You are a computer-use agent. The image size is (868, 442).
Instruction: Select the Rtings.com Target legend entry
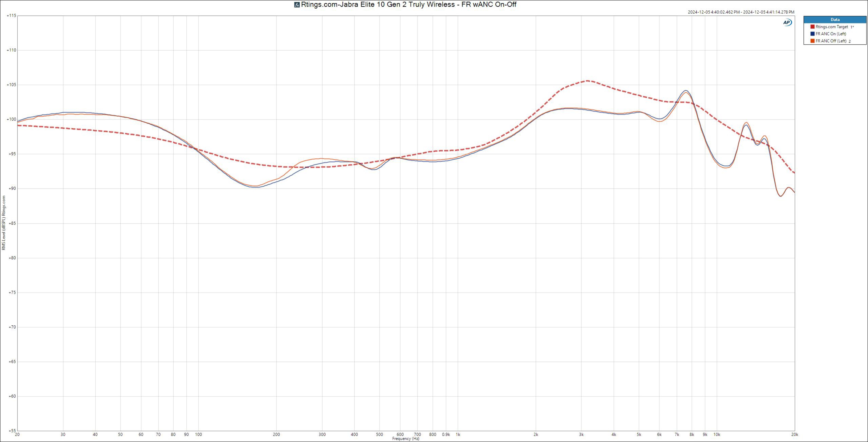[832, 27]
